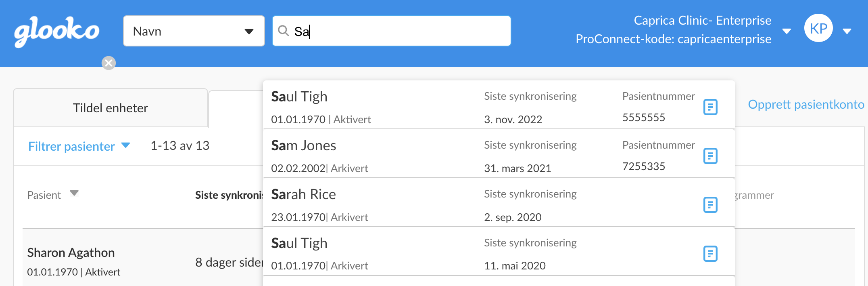This screenshot has width=868, height=286.
Task: Switch to the Tildel enheter tab
Action: click(111, 108)
